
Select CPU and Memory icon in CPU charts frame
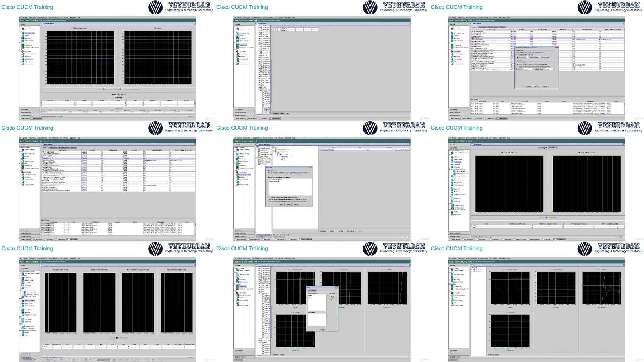click(23, 33)
